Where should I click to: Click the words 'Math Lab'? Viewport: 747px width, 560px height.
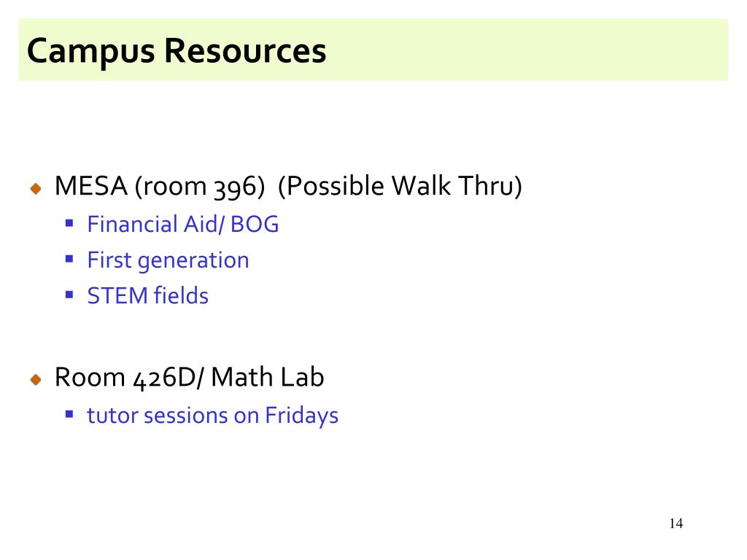[x=267, y=377]
